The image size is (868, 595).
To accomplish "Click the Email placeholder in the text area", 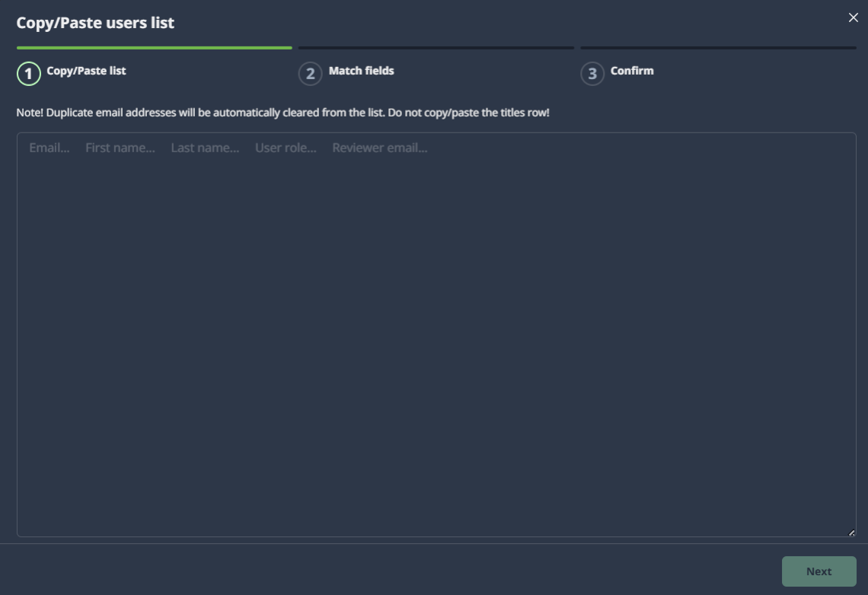I will pos(49,148).
